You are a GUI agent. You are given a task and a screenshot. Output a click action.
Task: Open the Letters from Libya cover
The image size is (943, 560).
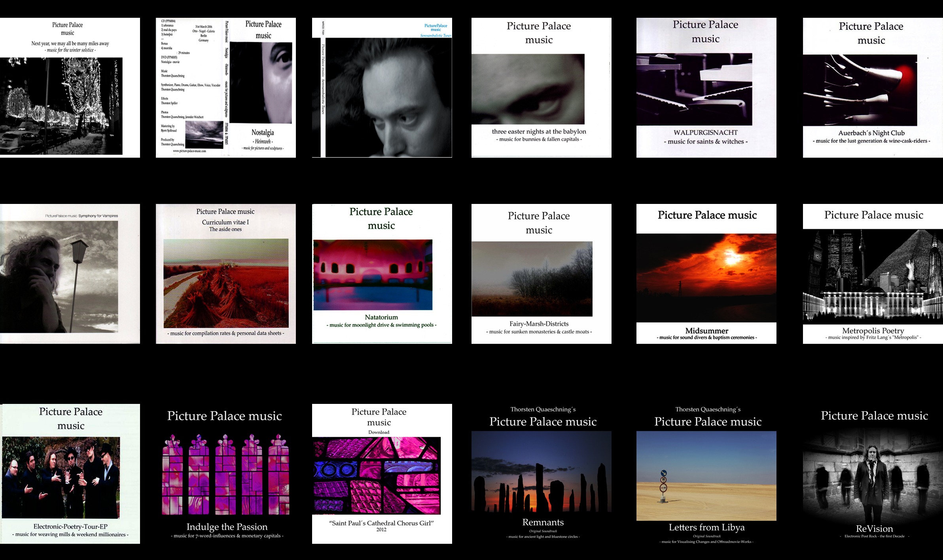click(706, 473)
